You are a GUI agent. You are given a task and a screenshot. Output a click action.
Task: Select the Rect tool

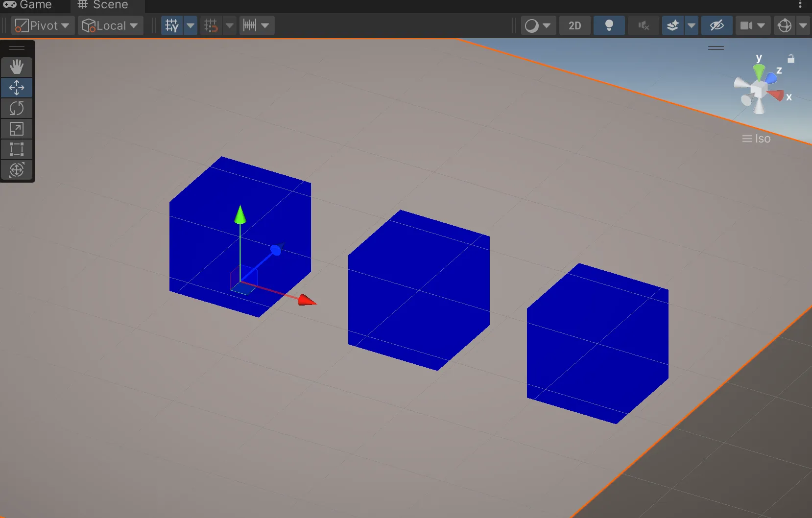(17, 149)
